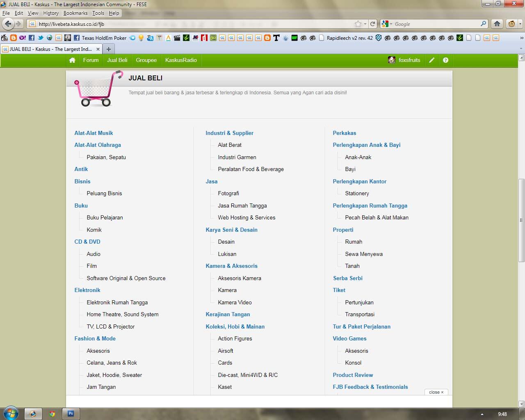Screen dimensions: 525x420
Task: Click KaskusRadio in the navigation
Action: [x=181, y=60]
